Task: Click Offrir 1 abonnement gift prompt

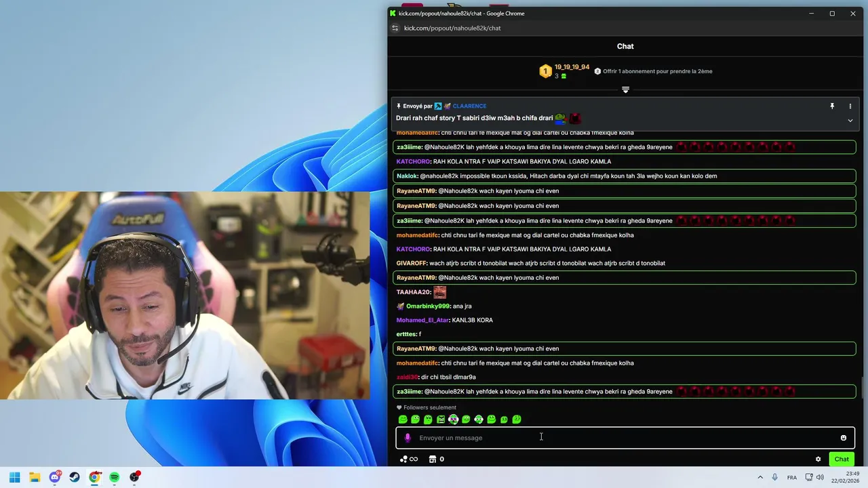Action: coord(653,71)
